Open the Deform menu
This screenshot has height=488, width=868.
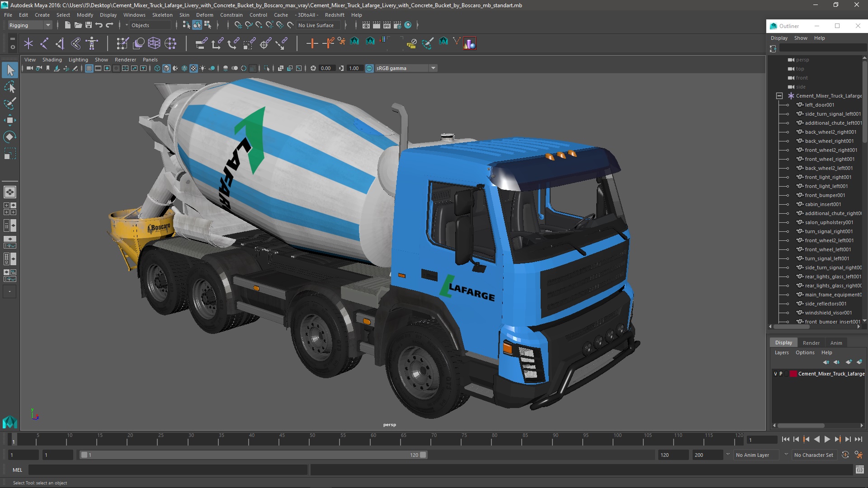coord(204,15)
